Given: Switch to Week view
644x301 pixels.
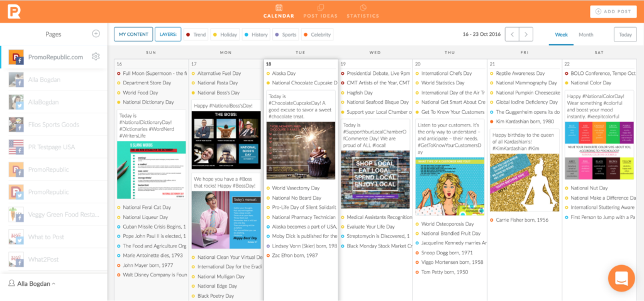Looking at the screenshot, I should click(561, 35).
